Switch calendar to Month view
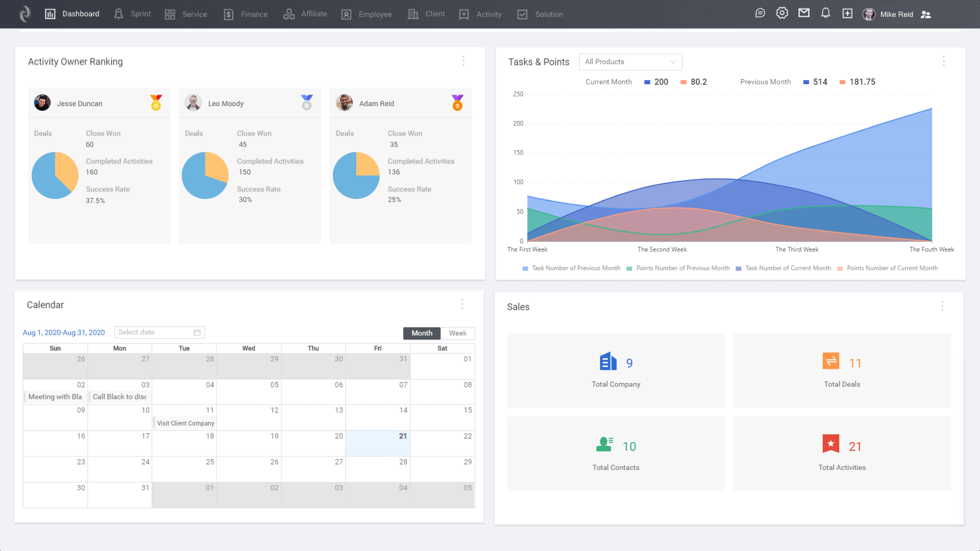The height and width of the screenshot is (551, 980). 422,333
